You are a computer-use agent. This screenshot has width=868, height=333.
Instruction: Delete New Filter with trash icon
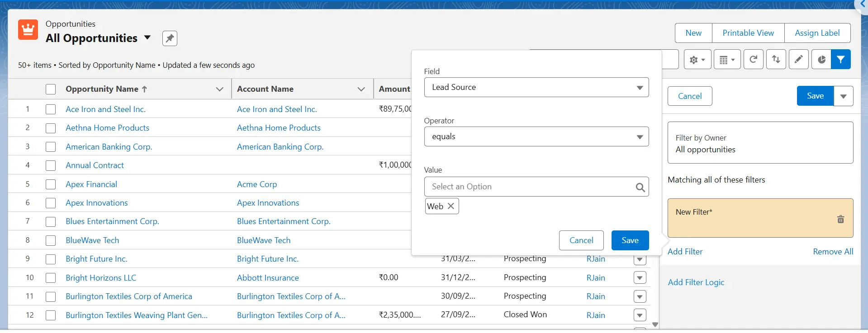[x=841, y=219]
